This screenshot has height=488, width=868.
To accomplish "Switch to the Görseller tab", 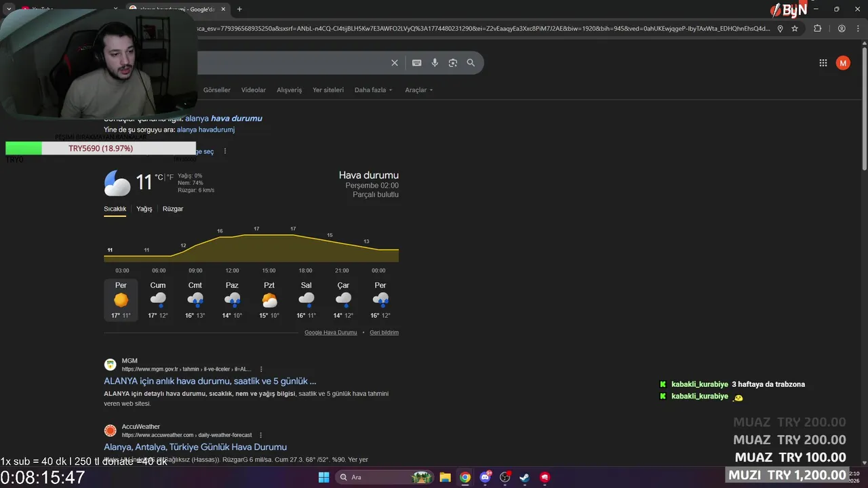I will pyautogui.click(x=217, y=90).
